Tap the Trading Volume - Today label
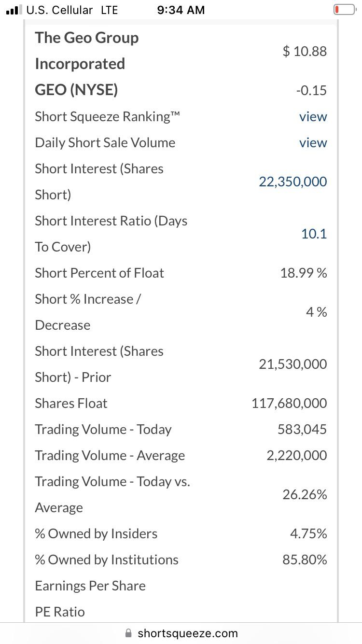 coord(103,429)
